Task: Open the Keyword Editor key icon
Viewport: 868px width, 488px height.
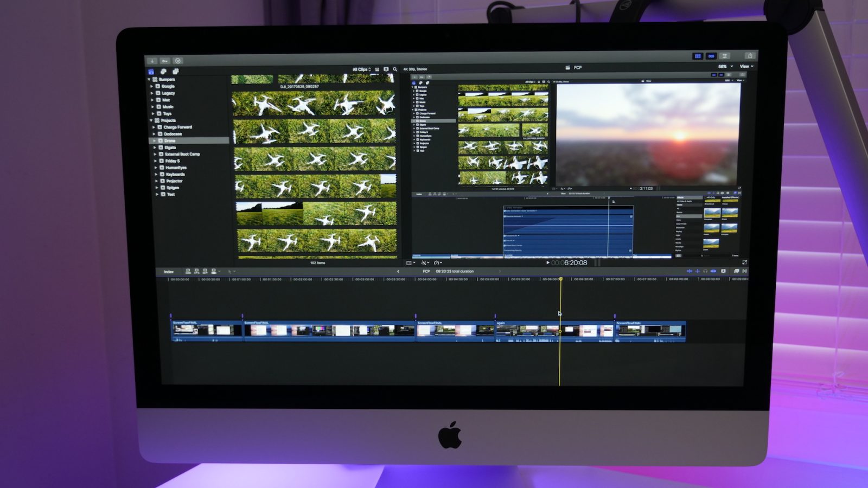Action: tap(165, 61)
